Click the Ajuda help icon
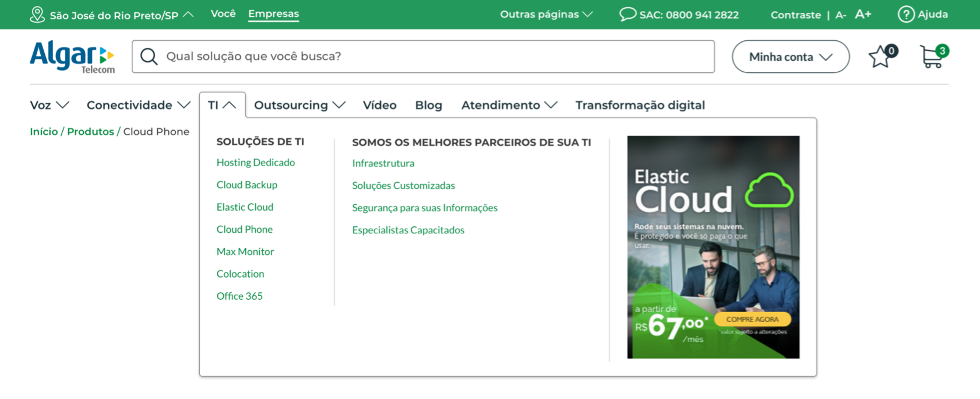The image size is (980, 399). tap(905, 14)
